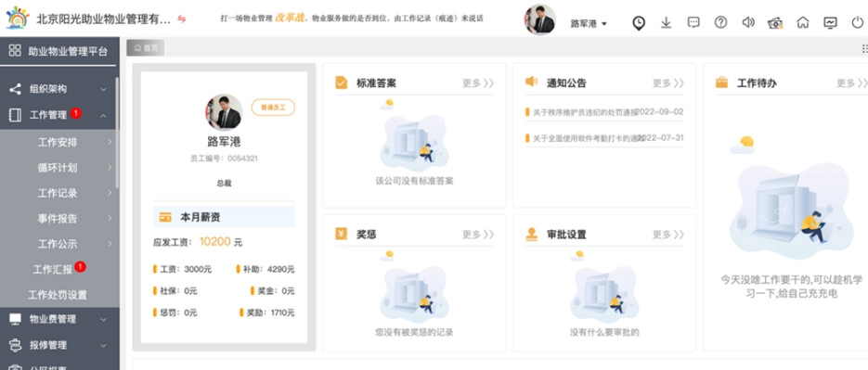Go to home via house icon

803,22
